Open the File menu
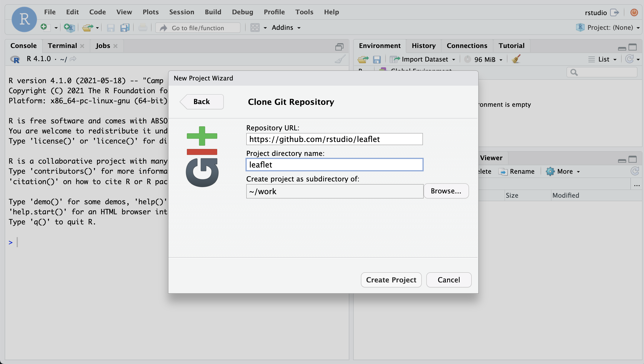Viewport: 644px width, 364px height. [50, 12]
